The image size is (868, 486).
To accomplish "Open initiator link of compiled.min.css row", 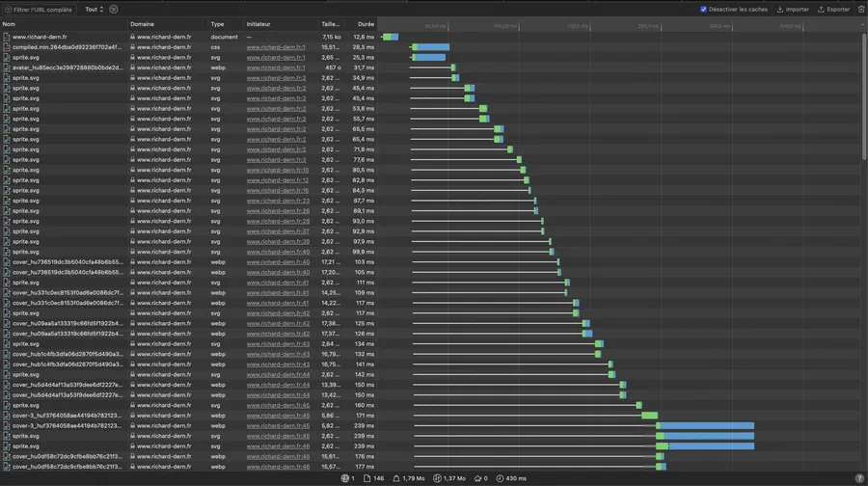I will click(x=276, y=47).
